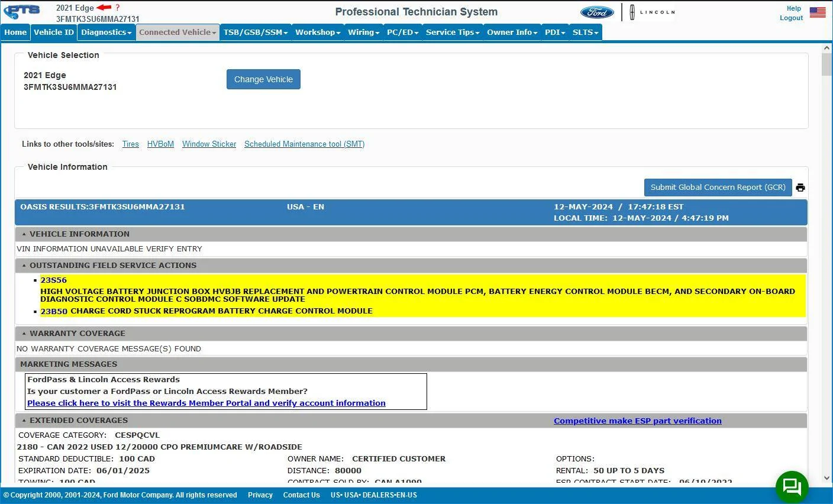Viewport: 833px width, 504px height.
Task: Open Scheduled Maintenance tool (SMT) link
Action: click(304, 144)
